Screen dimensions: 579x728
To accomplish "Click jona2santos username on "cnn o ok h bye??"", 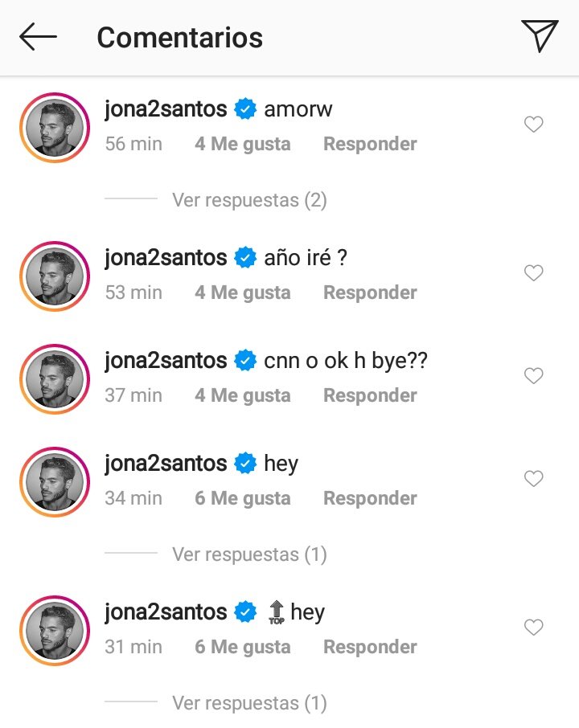I will (166, 362).
